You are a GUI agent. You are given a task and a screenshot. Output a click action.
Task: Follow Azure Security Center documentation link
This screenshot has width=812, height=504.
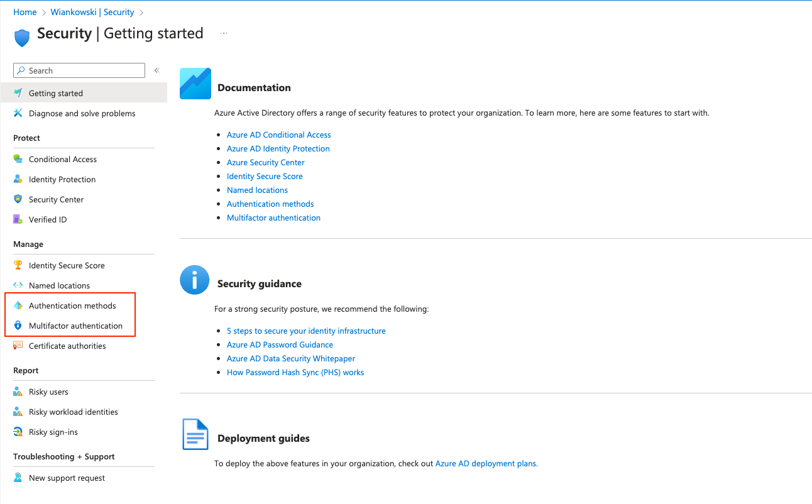tap(265, 162)
